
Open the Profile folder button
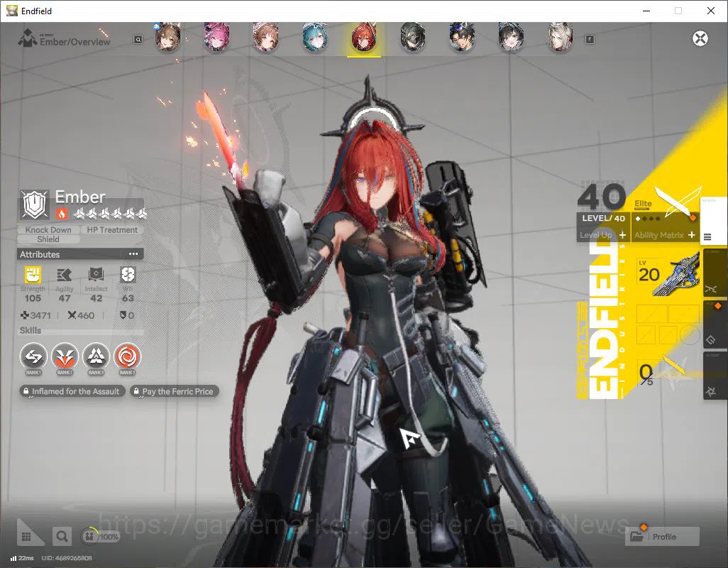(x=663, y=537)
